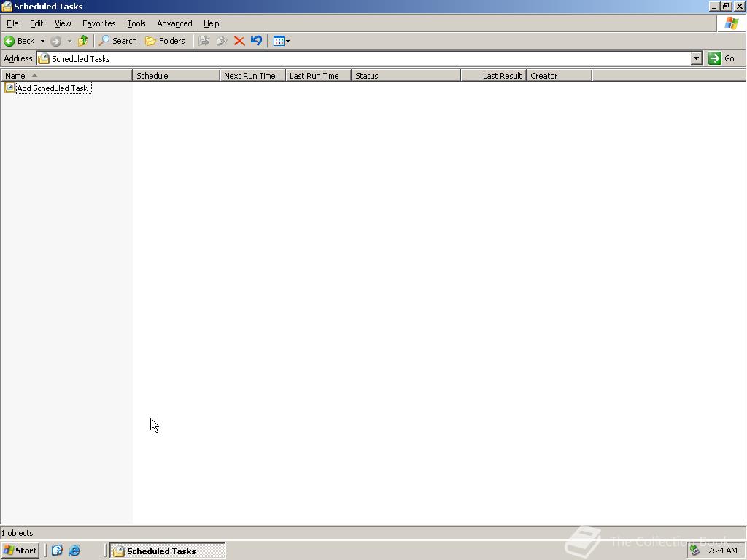Sort by Last Run Time column
The width and height of the screenshot is (747, 560).
click(x=318, y=76)
